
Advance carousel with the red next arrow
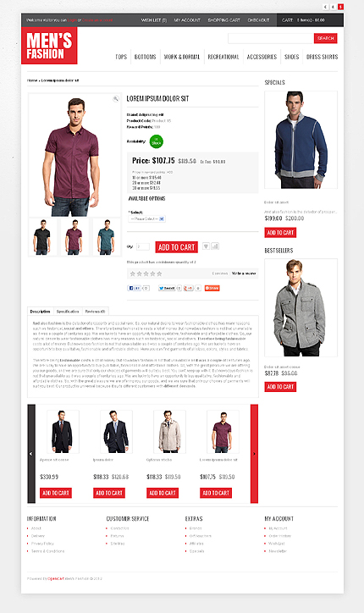[254, 454]
